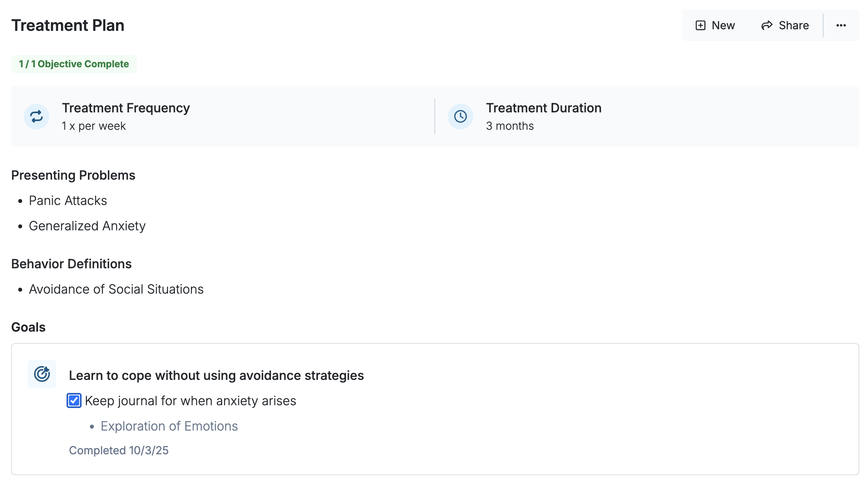868x482 pixels.
Task: Open the three-dots more options menu
Action: pyautogui.click(x=841, y=25)
